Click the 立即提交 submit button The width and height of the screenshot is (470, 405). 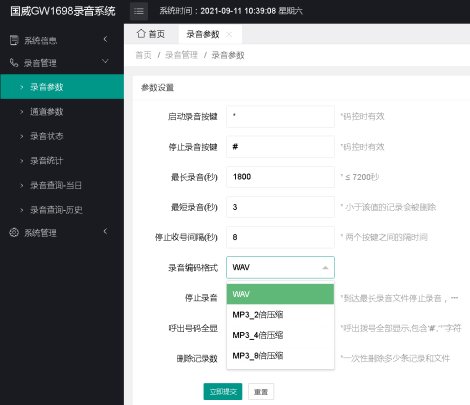click(x=223, y=392)
